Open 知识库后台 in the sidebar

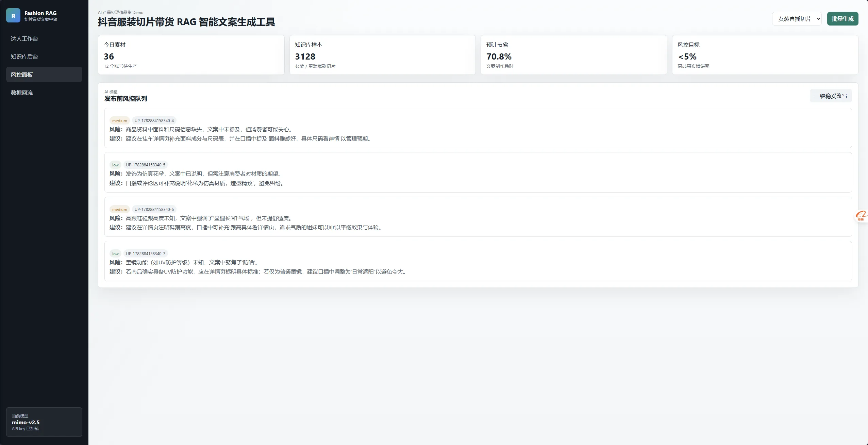click(44, 56)
